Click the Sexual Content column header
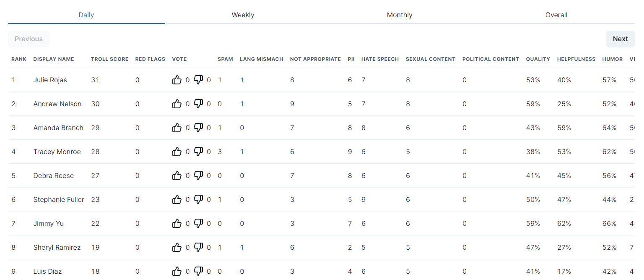This screenshot has height=280, width=644. [x=431, y=59]
